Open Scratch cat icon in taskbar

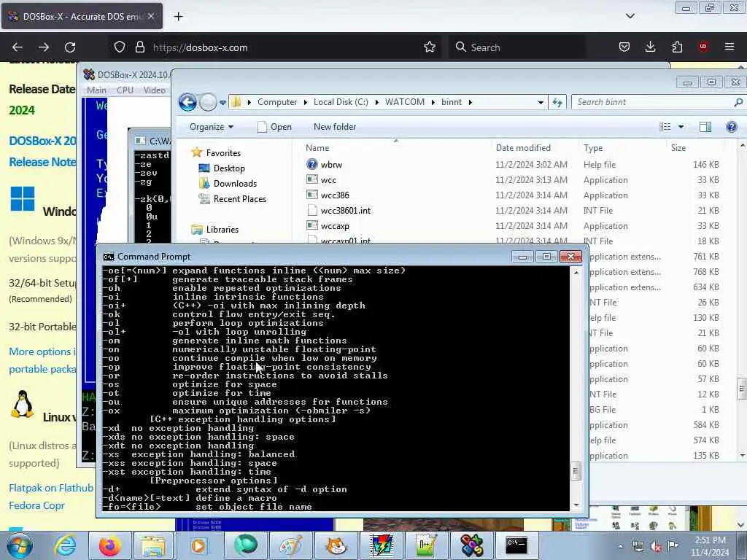pos(336,545)
